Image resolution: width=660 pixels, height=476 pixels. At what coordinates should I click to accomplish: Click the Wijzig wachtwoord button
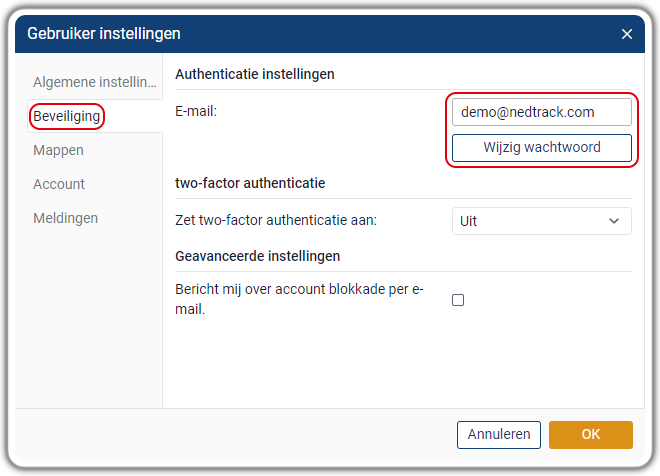coord(542,148)
